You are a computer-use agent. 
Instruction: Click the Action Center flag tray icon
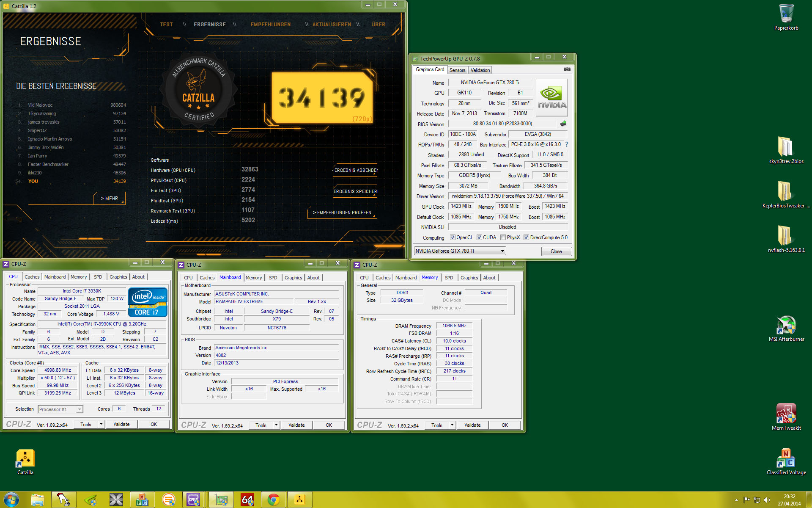(x=746, y=500)
